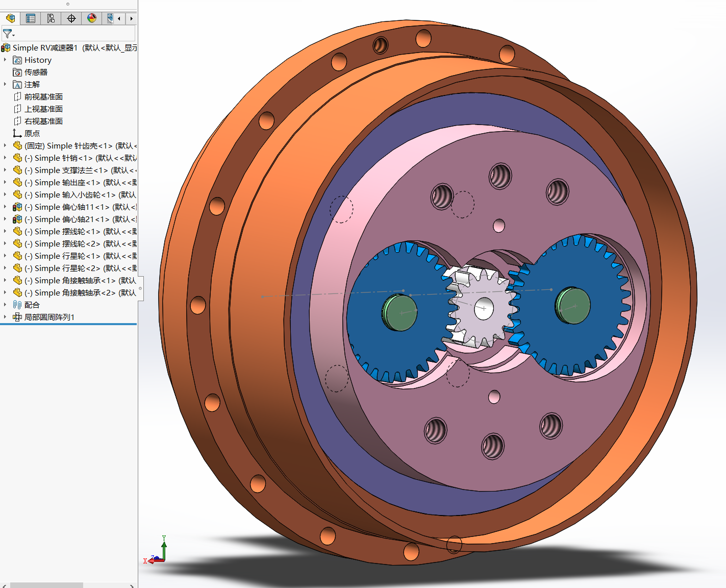Switch to the PropertyManager tab
Viewport: 726px width, 588px height.
click(31, 18)
